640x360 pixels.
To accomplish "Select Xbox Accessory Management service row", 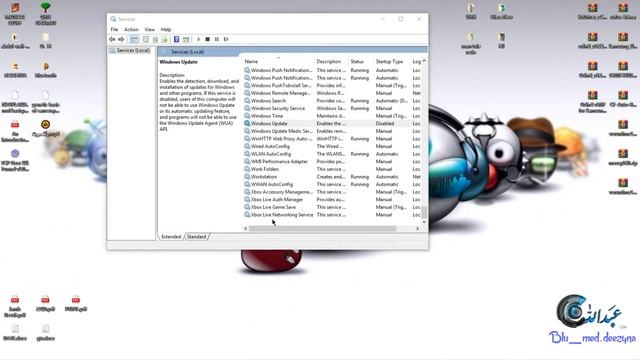I will pyautogui.click(x=332, y=192).
